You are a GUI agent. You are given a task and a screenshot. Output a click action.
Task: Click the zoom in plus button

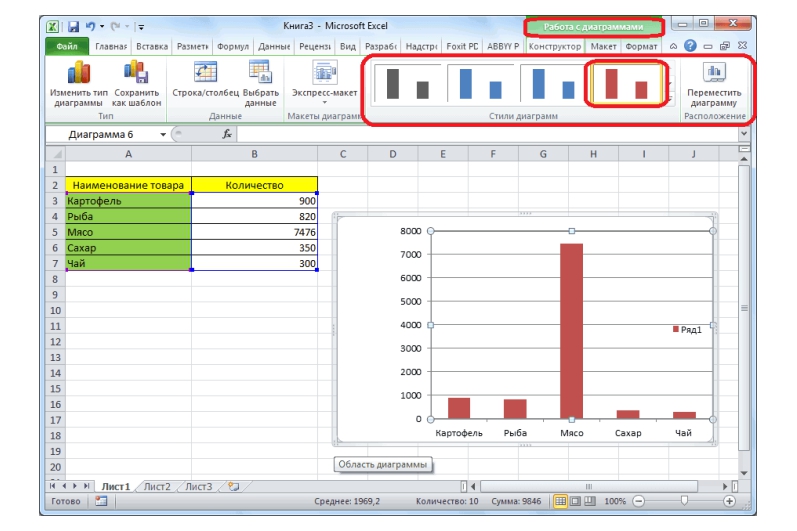pos(729,502)
